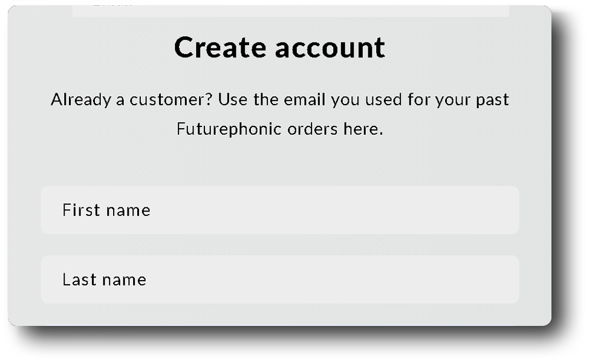This screenshot has width=598, height=364.
Task: Click the First name input field
Action: click(279, 210)
